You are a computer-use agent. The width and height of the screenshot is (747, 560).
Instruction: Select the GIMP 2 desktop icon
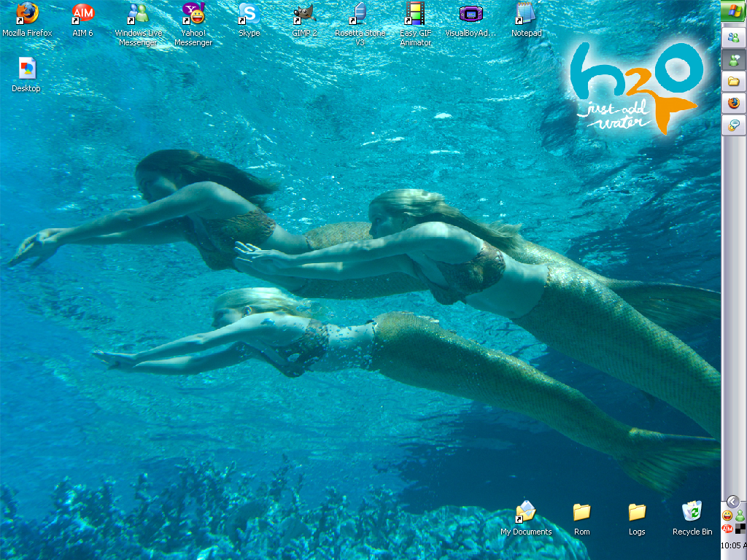click(x=304, y=20)
